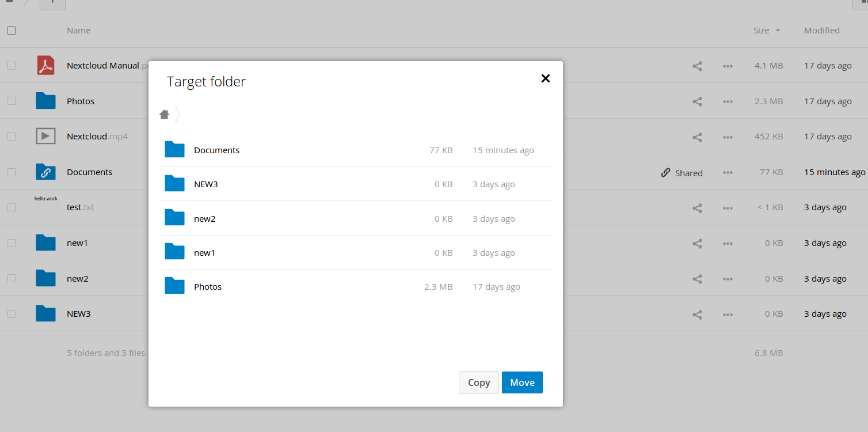Viewport: 868px width, 432px height.
Task: Open the Shared link indicator for Documents
Action: tap(682, 173)
